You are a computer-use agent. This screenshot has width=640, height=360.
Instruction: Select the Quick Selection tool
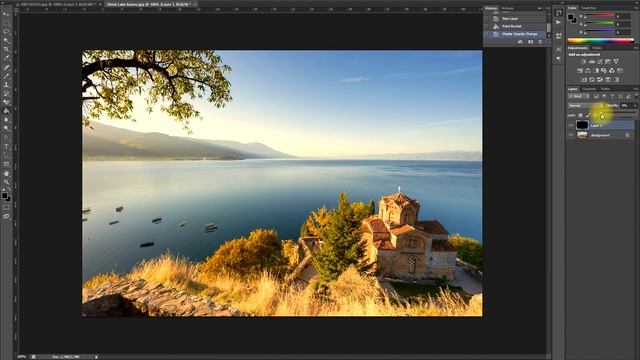6,40
